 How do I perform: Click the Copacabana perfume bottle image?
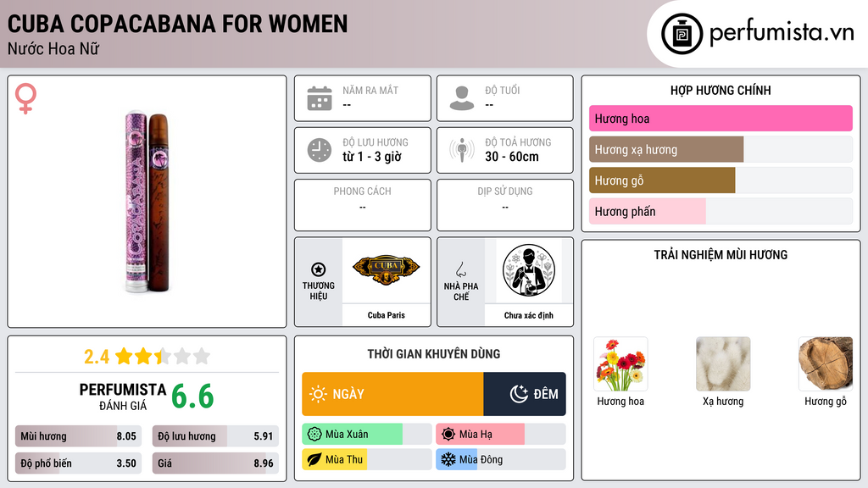(147, 202)
